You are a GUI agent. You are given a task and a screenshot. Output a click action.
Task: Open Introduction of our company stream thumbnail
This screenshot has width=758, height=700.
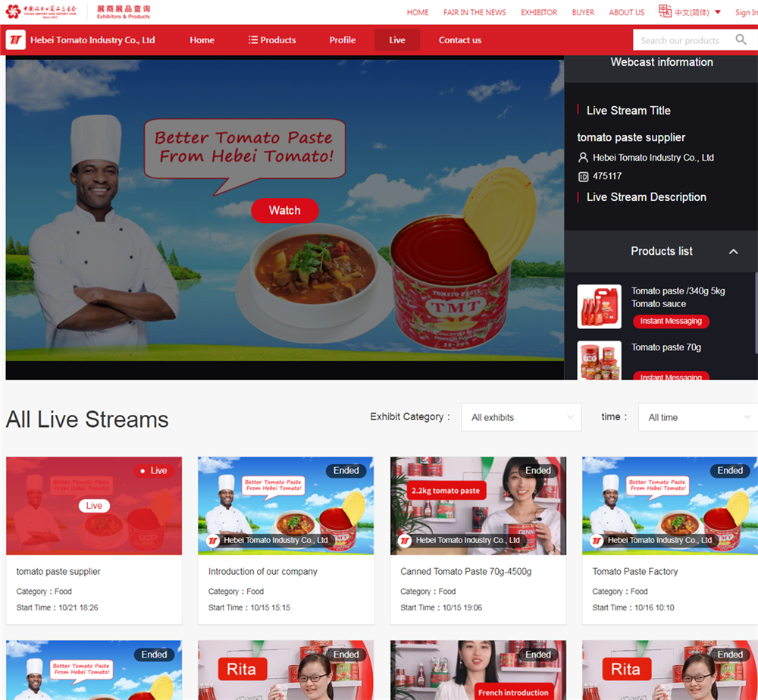[x=286, y=506]
